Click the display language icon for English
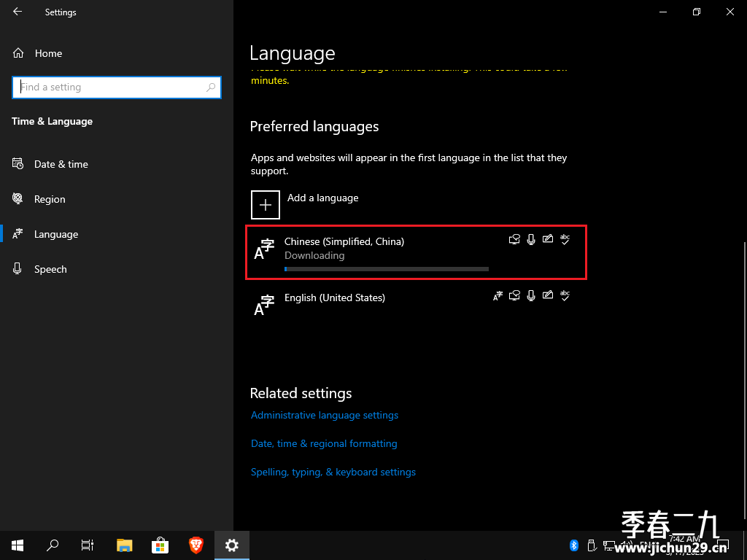The width and height of the screenshot is (747, 560). (x=498, y=296)
